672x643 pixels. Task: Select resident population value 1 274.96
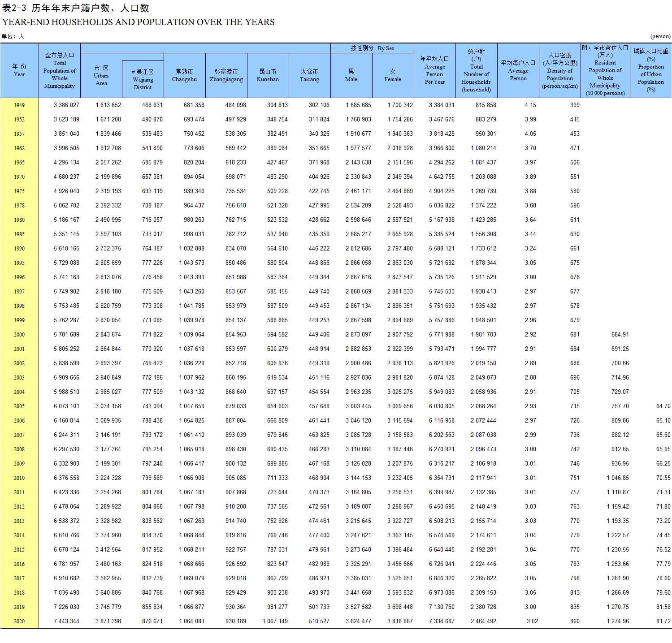pyautogui.click(x=618, y=621)
